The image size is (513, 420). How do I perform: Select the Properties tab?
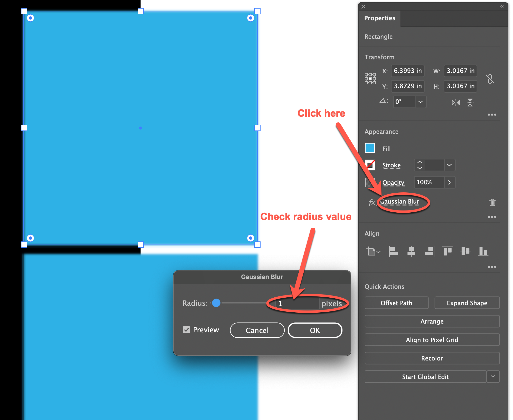379,18
